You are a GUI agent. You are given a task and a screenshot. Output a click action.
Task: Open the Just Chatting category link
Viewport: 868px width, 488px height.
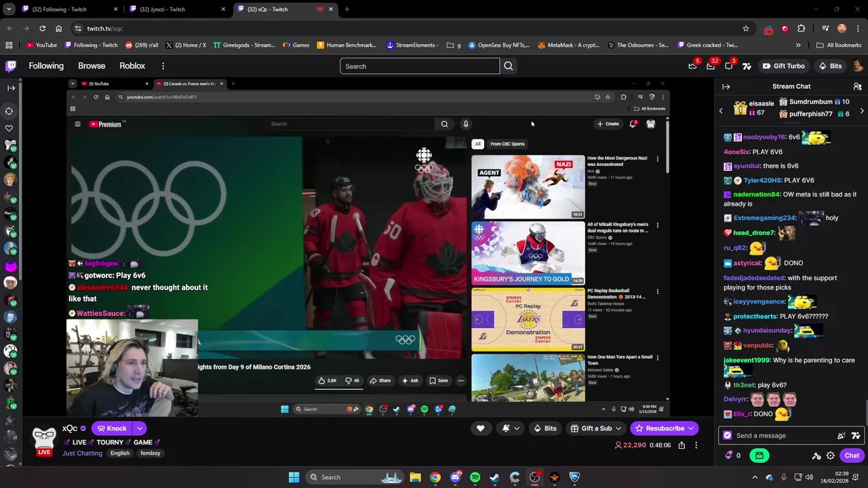[82, 453]
